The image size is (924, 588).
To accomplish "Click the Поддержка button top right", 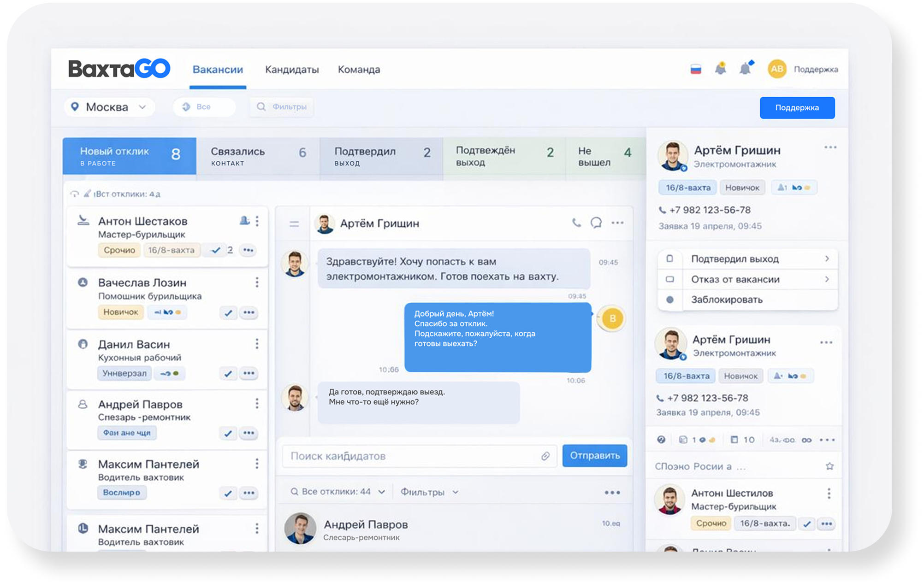I will coord(797,107).
